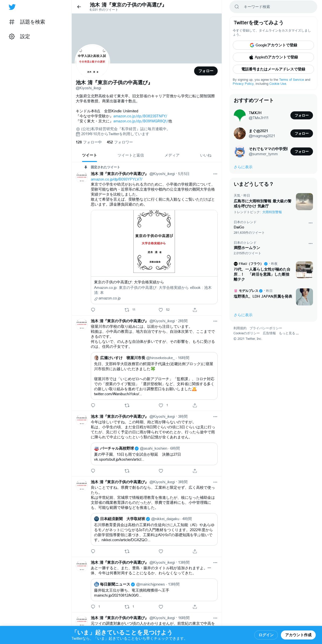
Task: Click the Twitter bird logo
Action: pyautogui.click(x=12, y=7)
